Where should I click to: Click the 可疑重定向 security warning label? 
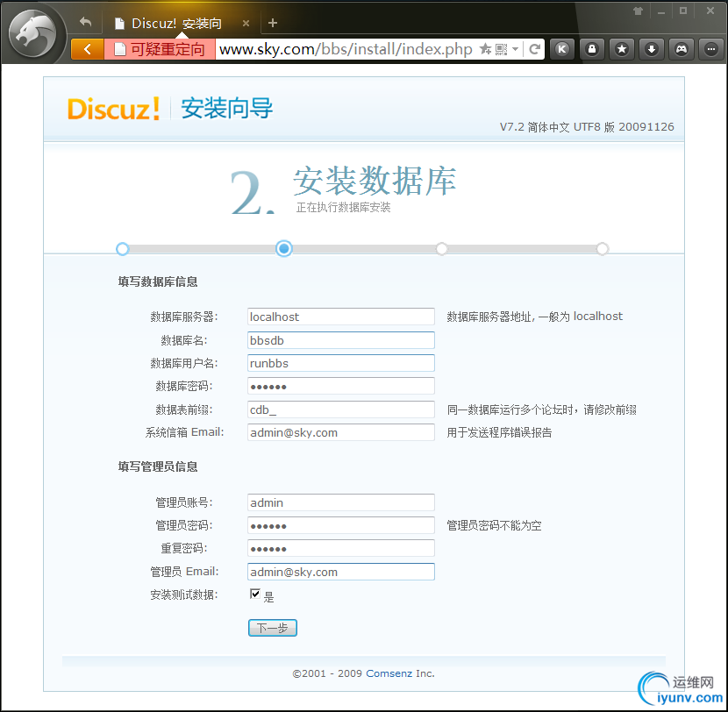(160, 49)
